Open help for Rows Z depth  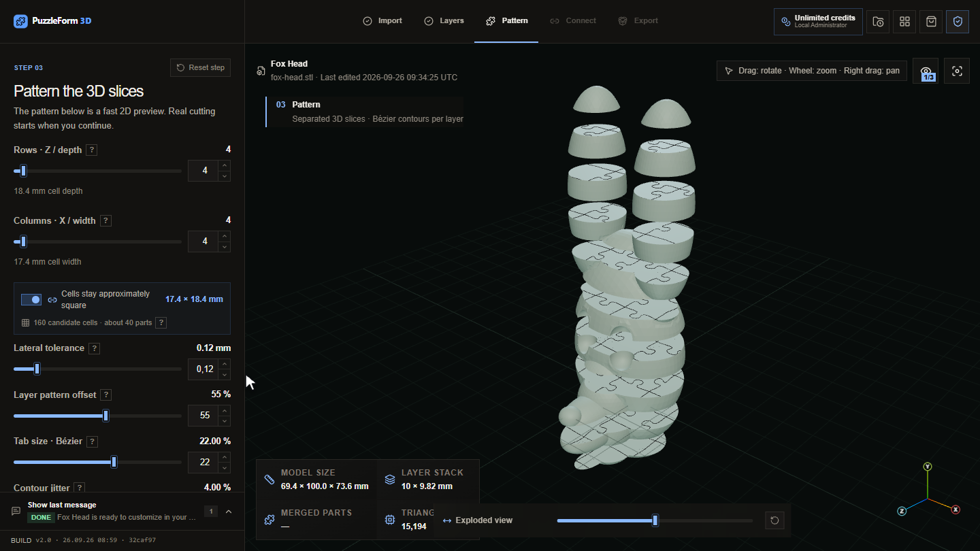coord(92,150)
